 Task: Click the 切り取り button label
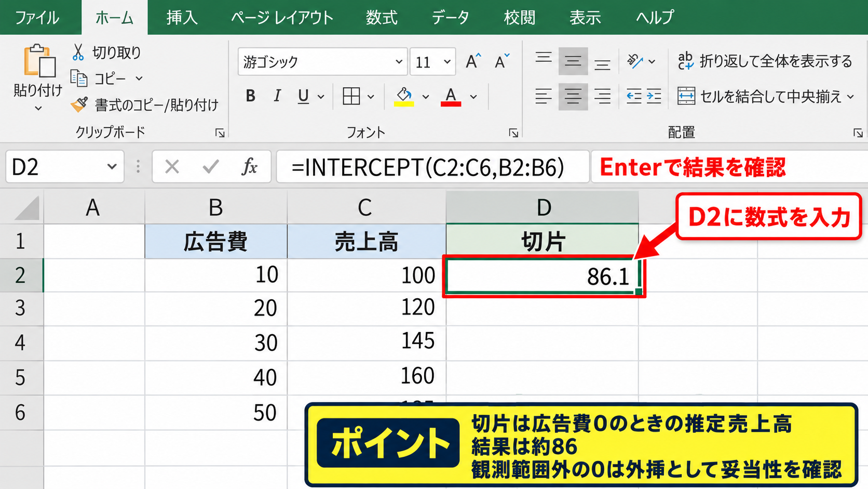click(117, 52)
